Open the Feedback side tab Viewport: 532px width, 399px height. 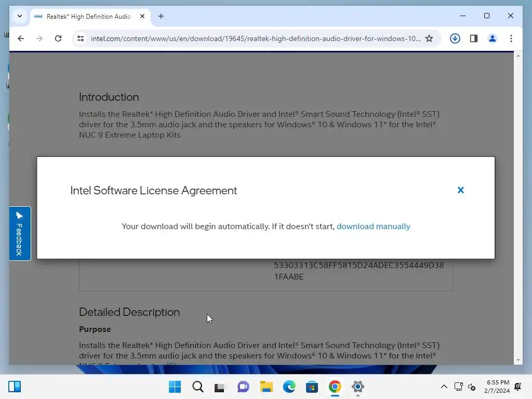coord(20,233)
